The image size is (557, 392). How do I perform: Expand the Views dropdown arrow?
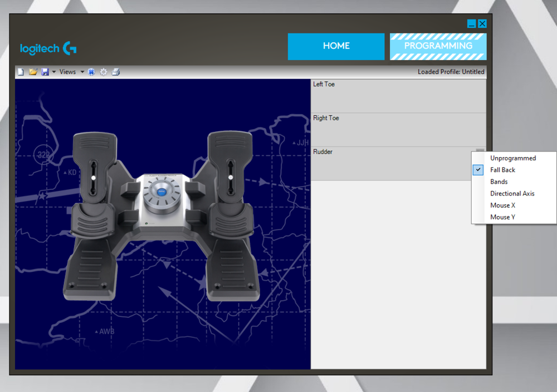(82, 72)
